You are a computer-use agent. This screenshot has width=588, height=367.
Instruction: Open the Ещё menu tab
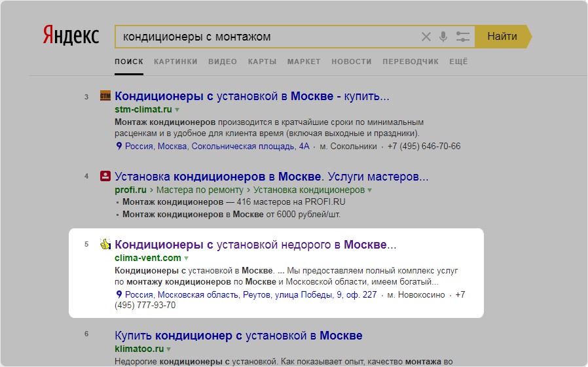(458, 61)
